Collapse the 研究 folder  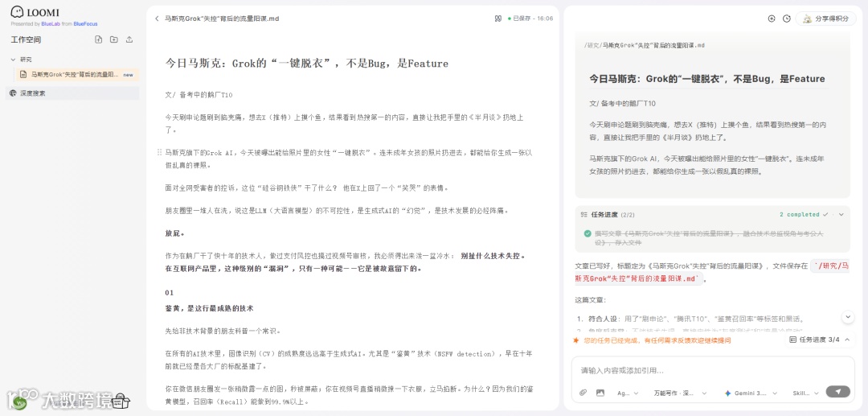tap(14, 60)
